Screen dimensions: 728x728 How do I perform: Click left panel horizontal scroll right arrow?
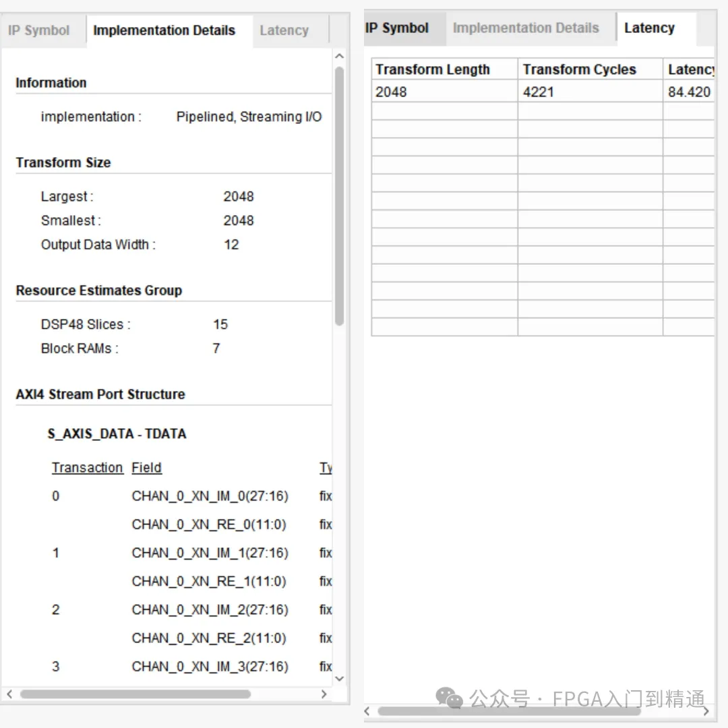click(x=324, y=694)
